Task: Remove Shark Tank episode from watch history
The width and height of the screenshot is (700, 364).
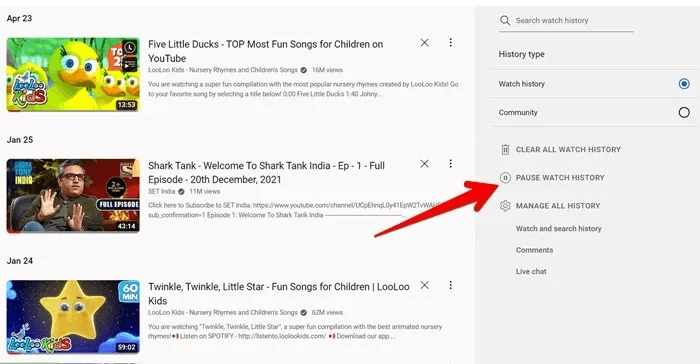Action: point(425,164)
